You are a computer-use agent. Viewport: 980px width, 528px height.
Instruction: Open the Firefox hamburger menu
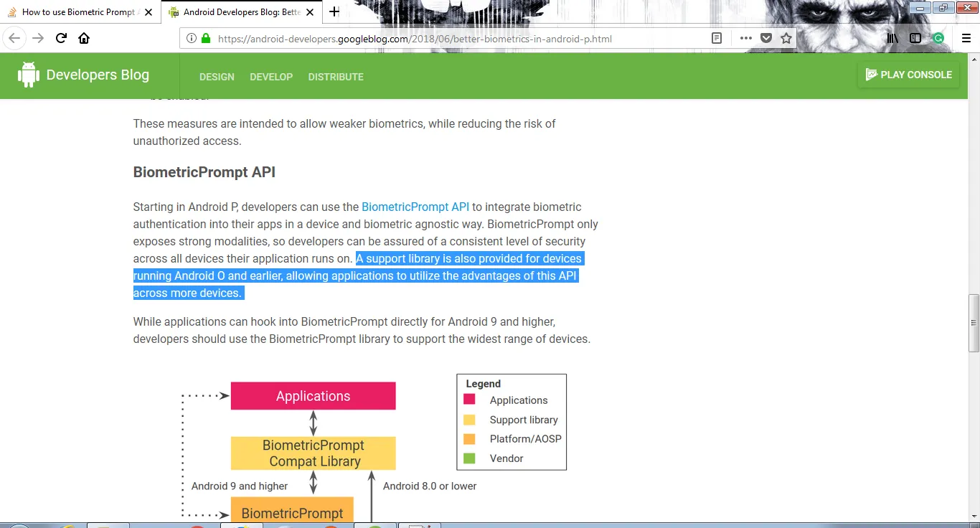pyautogui.click(x=966, y=39)
